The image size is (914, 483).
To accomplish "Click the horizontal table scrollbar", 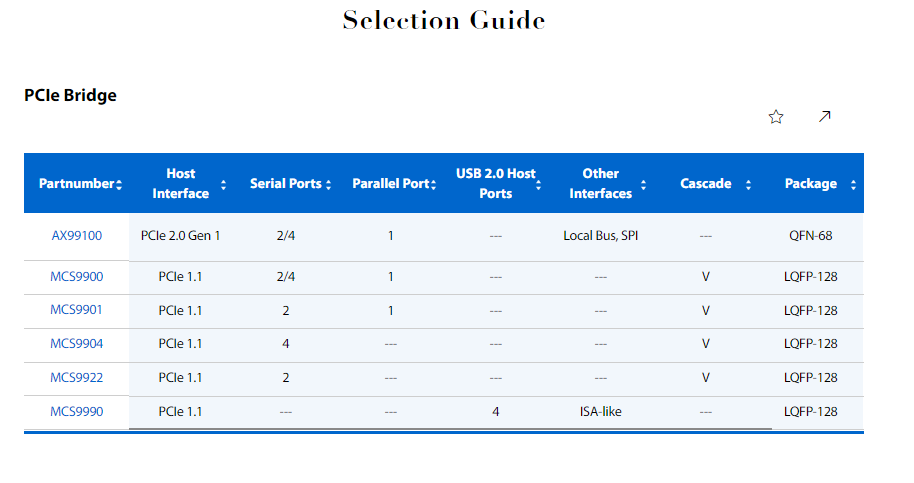I will pyautogui.click(x=450, y=429).
